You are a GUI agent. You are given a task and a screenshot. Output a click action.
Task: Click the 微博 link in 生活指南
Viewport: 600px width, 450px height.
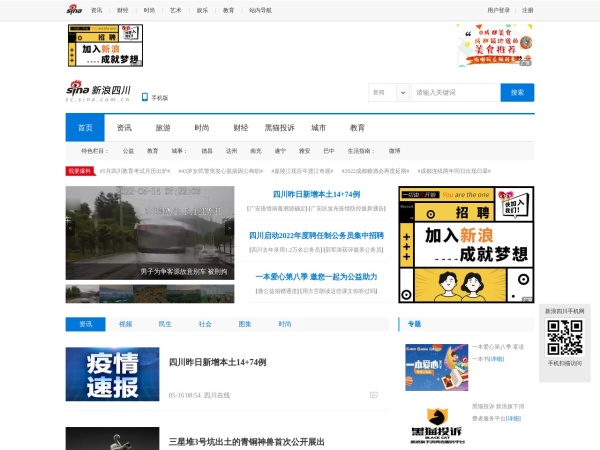[395, 151]
